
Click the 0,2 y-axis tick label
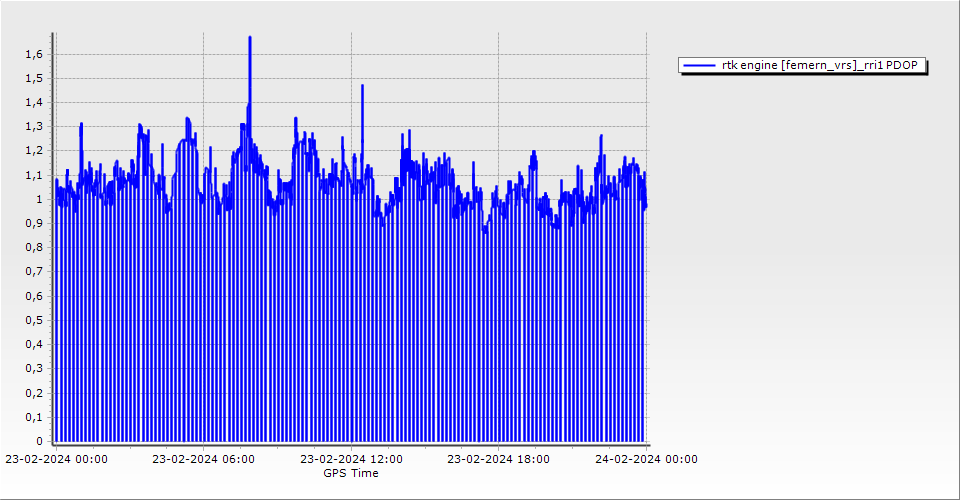point(37,392)
